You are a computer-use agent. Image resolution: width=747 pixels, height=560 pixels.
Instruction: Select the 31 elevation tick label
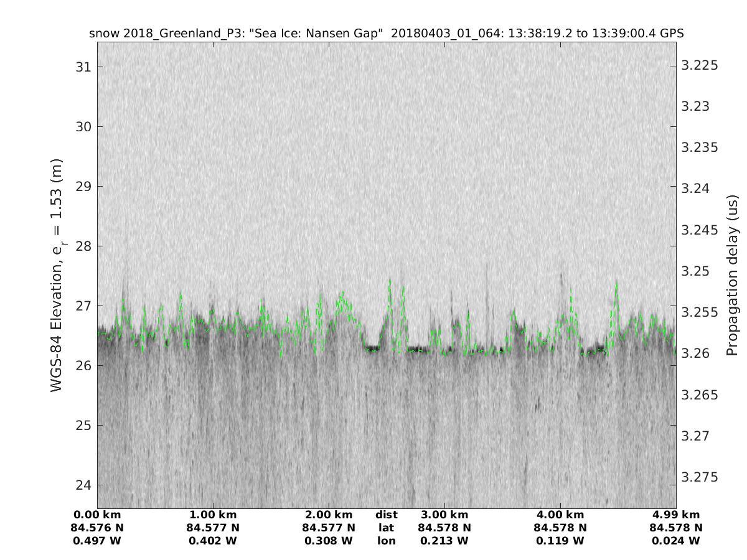click(x=82, y=67)
